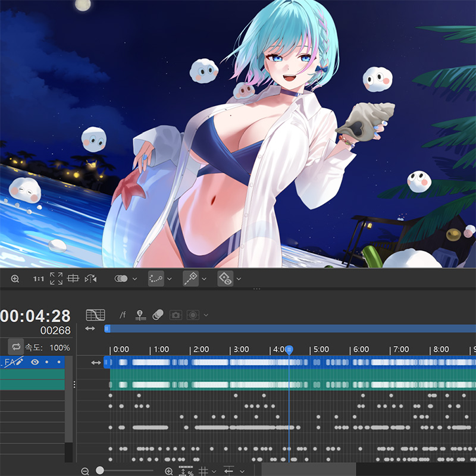Toggle the onion skin overlapping circles icon
The height and width of the screenshot is (476, 476).
(x=121, y=278)
